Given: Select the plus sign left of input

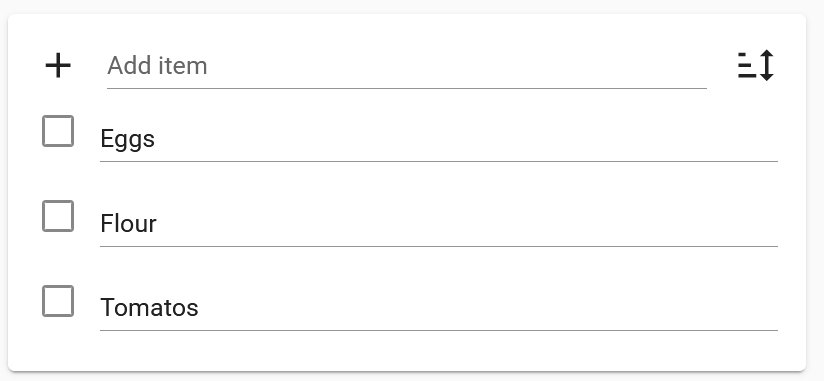Looking at the screenshot, I should 58,66.
